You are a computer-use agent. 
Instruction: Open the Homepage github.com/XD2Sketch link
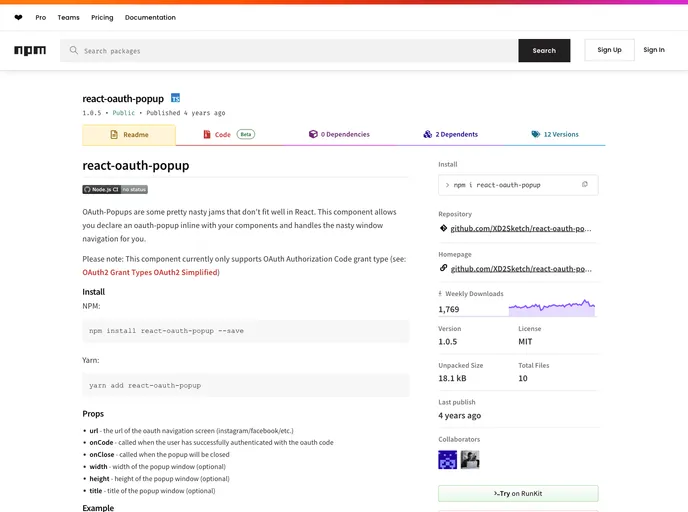[x=520, y=269]
